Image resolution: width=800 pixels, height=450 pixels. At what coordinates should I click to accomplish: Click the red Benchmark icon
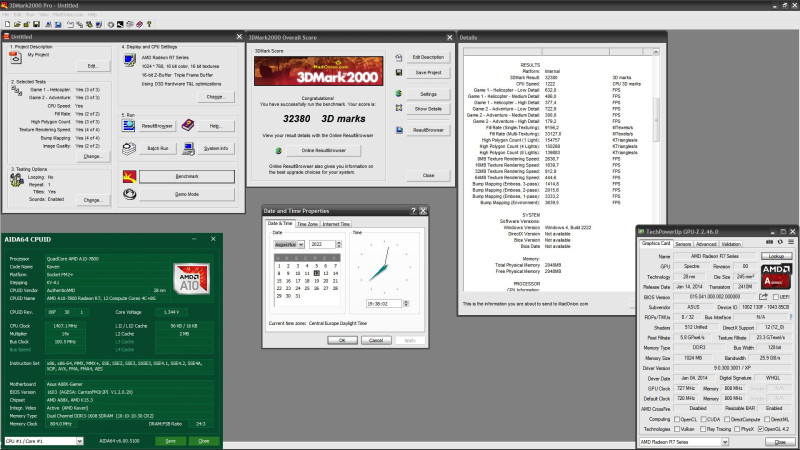click(130, 177)
